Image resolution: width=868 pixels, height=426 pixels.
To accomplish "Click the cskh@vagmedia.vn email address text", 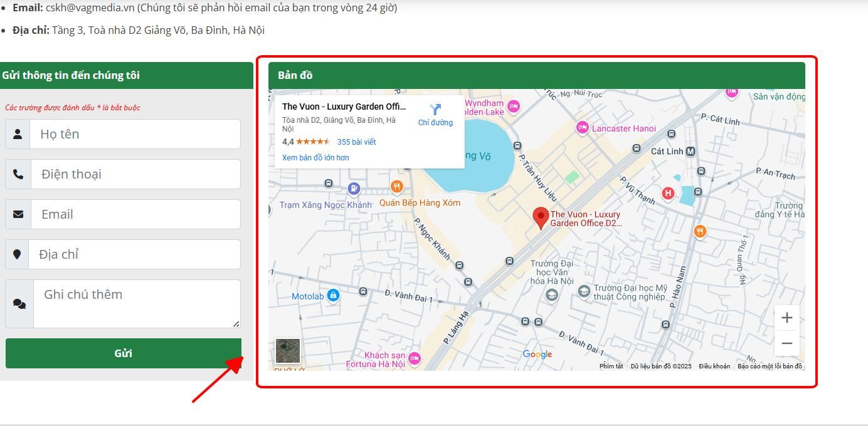I will point(90,8).
